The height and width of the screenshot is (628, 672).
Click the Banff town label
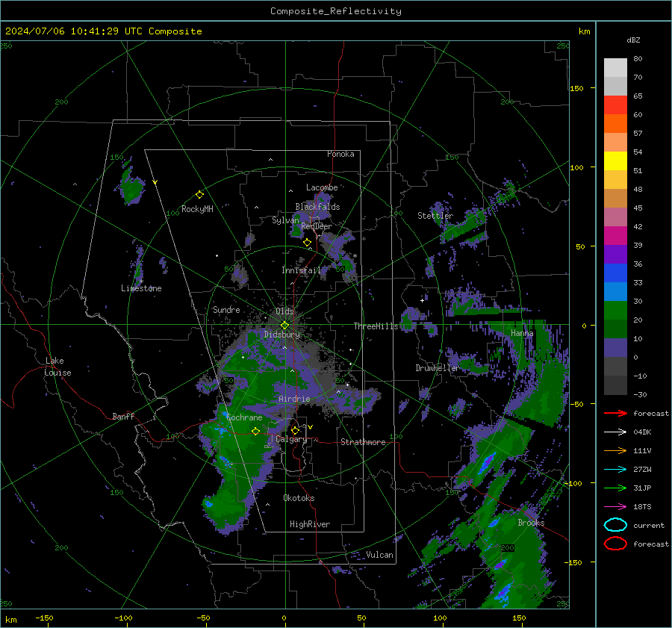click(123, 417)
